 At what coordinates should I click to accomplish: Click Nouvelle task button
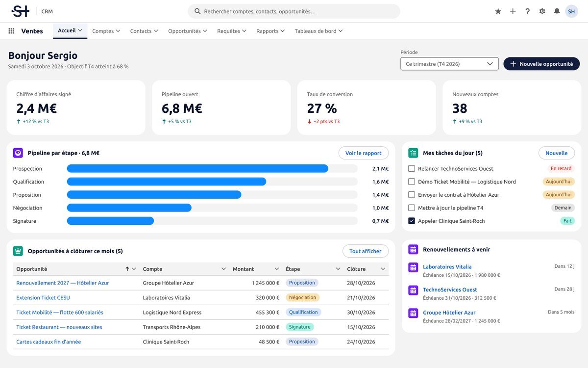click(557, 153)
